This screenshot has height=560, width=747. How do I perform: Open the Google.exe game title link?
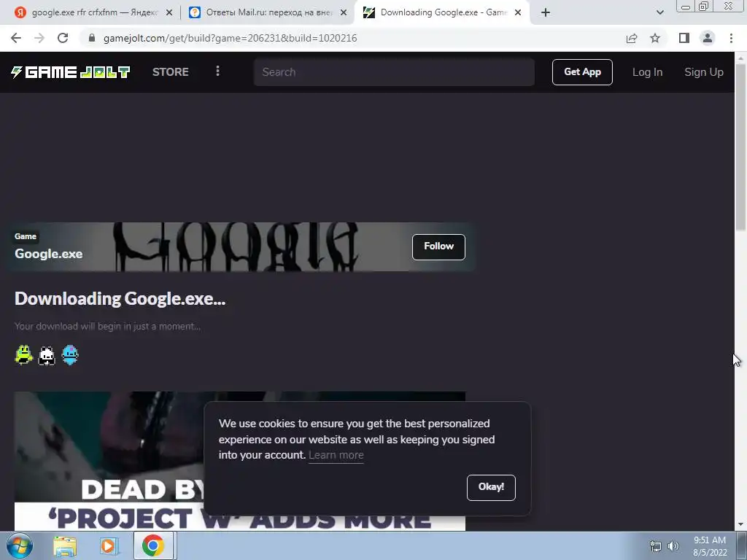tap(49, 254)
